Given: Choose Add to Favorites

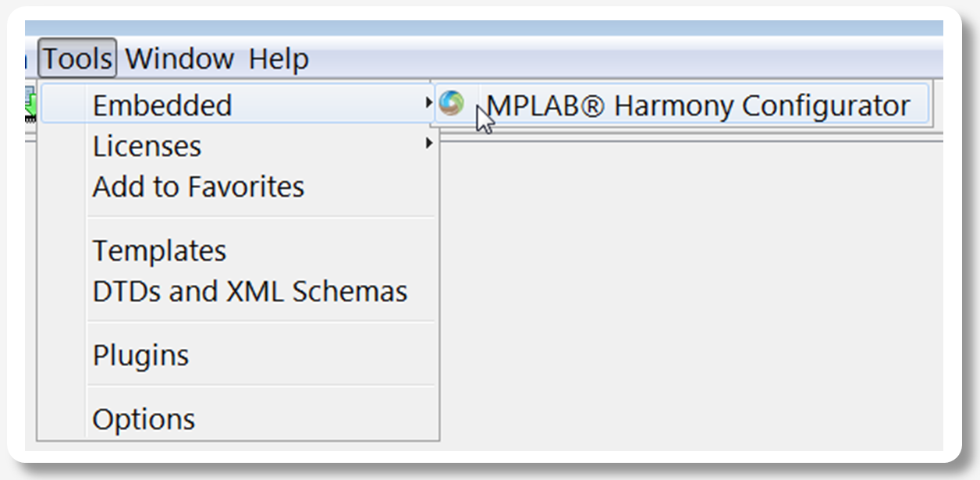Looking at the screenshot, I should tap(197, 186).
